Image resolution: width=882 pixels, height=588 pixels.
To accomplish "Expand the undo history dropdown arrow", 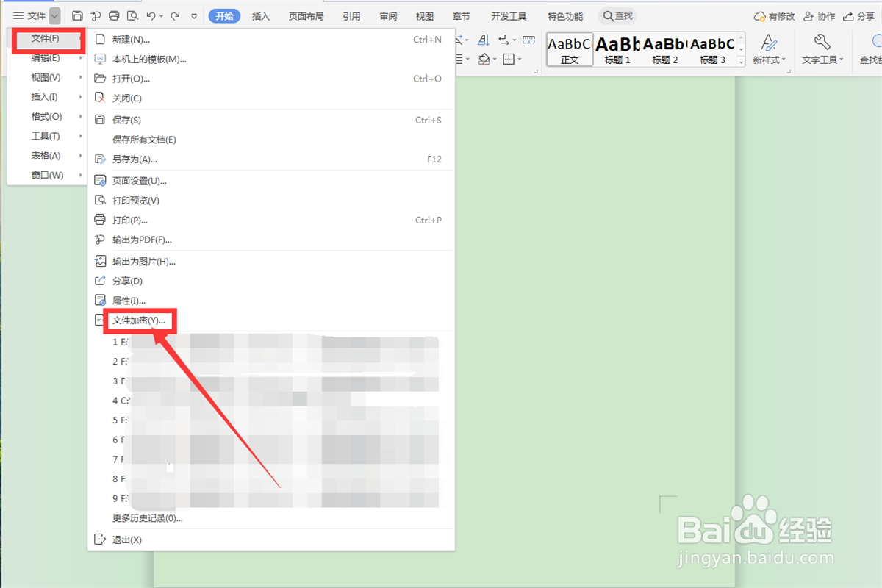I will click(x=161, y=16).
